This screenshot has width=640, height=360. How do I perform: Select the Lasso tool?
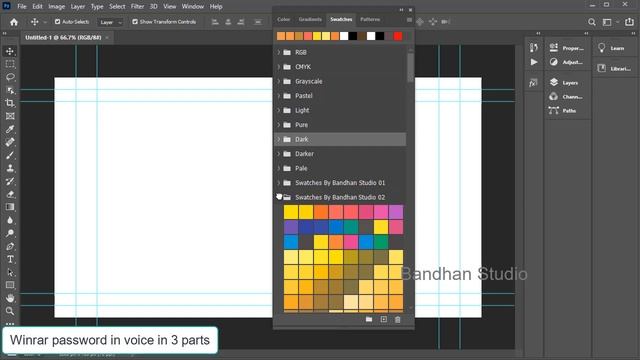10,77
